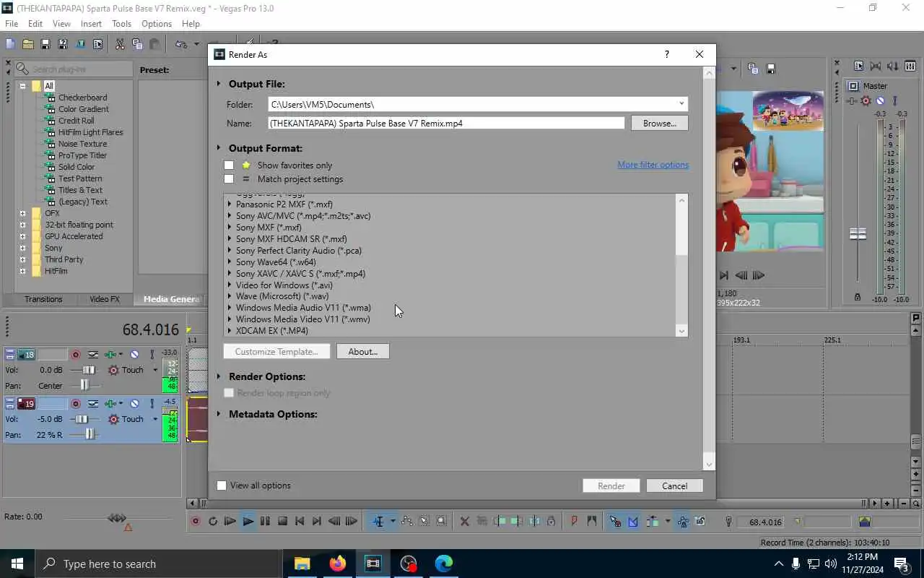Open the File menu
The width and height of the screenshot is (924, 578).
tap(12, 24)
